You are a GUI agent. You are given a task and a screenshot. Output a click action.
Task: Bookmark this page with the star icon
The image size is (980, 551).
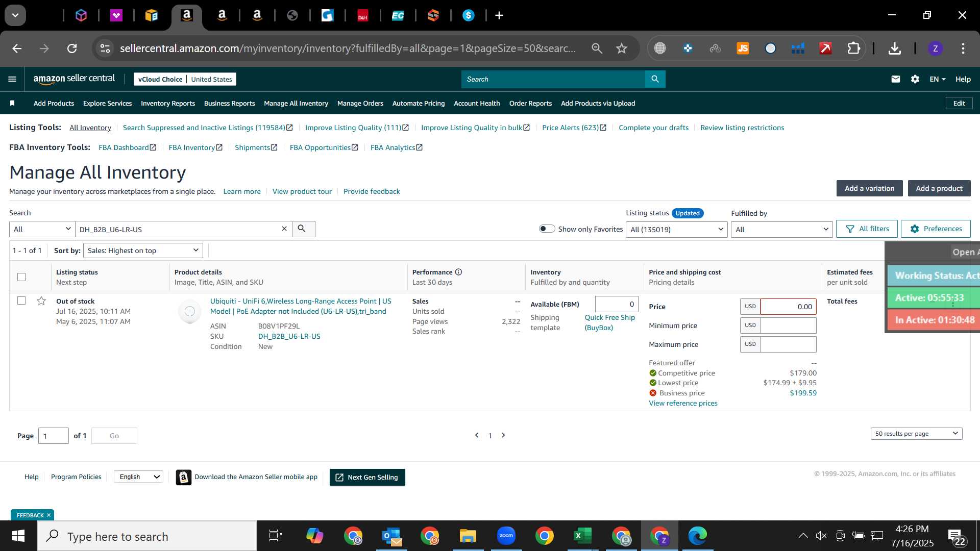621,48
